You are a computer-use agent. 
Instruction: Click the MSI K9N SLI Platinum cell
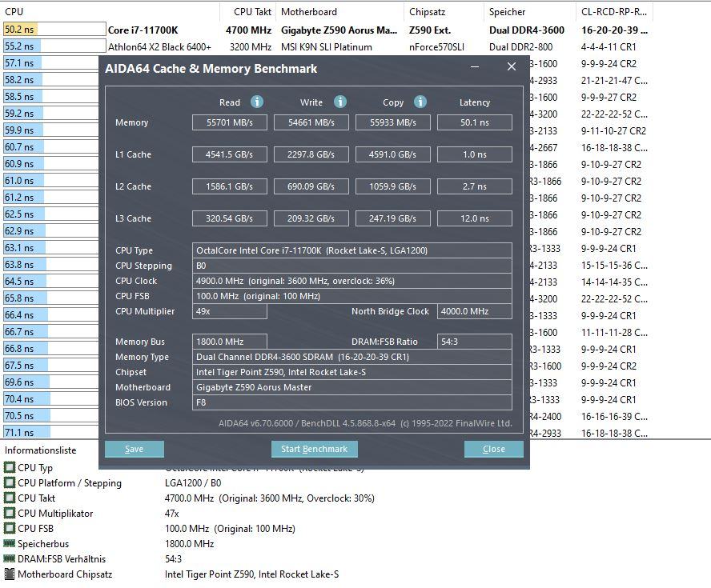(x=327, y=47)
